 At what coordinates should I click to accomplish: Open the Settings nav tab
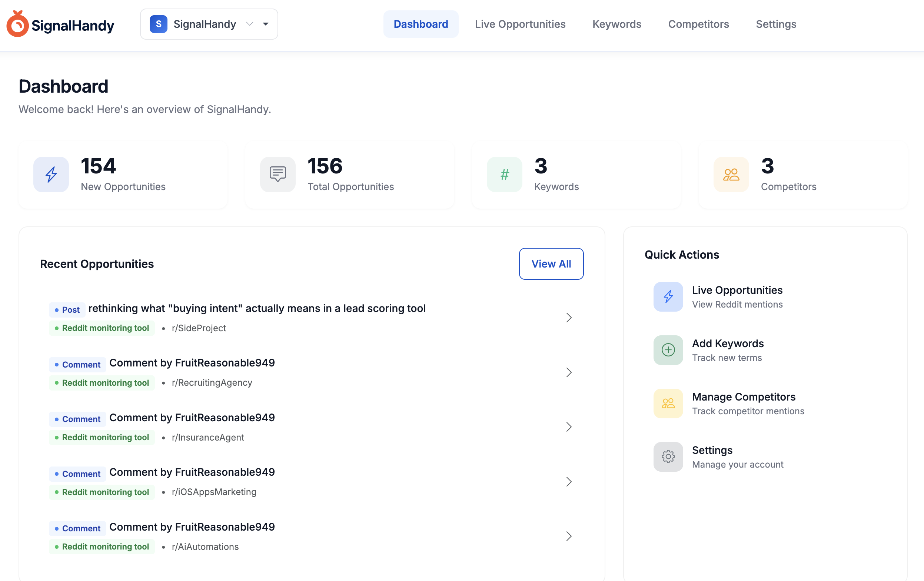pyautogui.click(x=776, y=24)
